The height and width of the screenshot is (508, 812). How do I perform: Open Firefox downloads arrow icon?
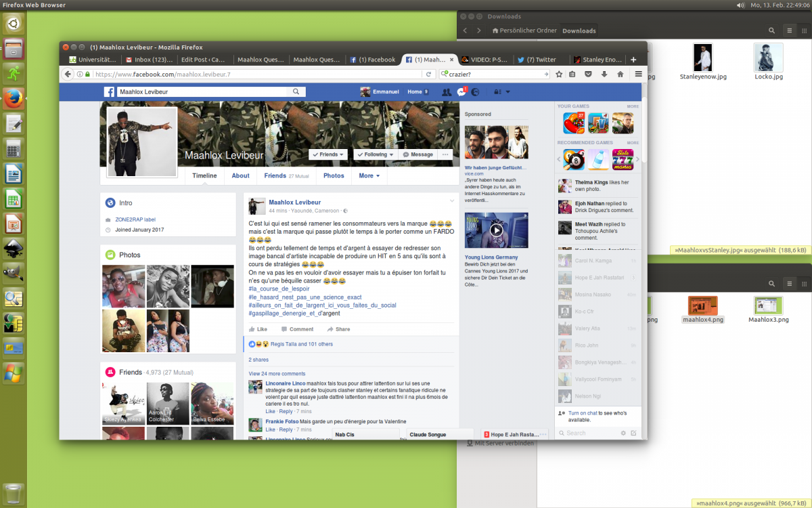(x=604, y=74)
